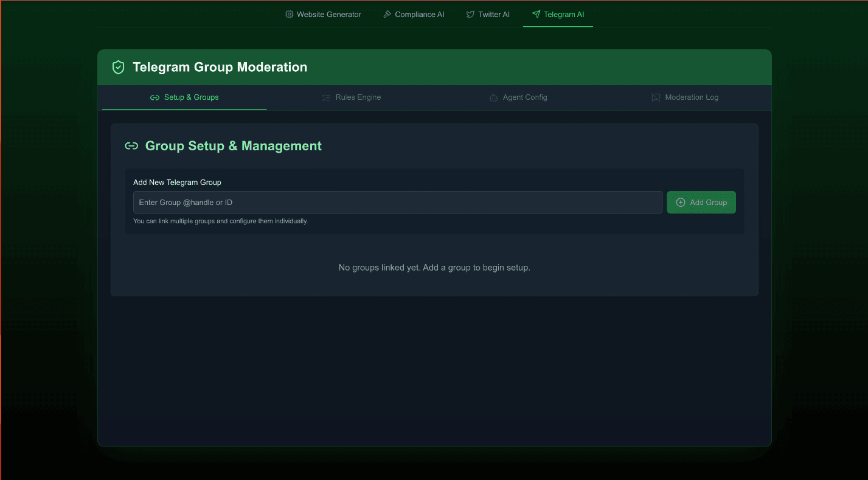Viewport: 868px width, 480px height.
Task: Click the link icon beside Group Setup & Management
Action: tap(131, 146)
